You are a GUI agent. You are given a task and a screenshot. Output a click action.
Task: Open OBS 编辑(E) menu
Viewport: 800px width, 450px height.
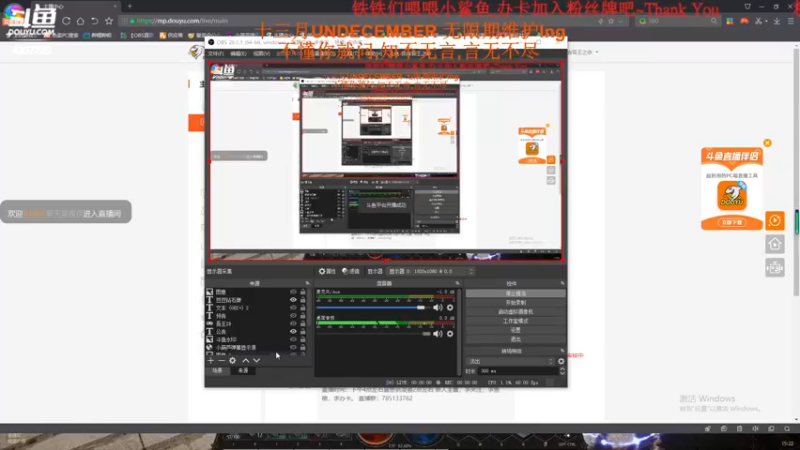(238, 54)
